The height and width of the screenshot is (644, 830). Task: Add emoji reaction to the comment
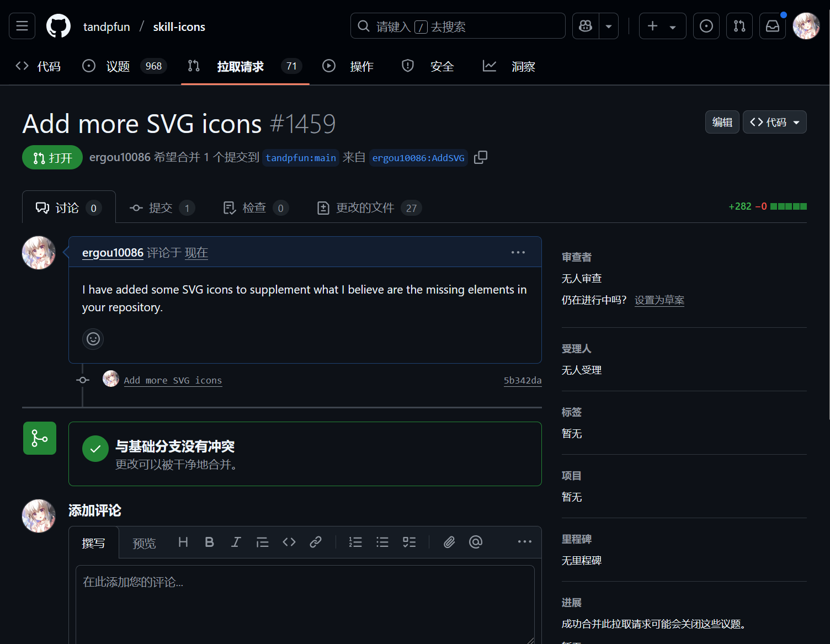pyautogui.click(x=93, y=339)
